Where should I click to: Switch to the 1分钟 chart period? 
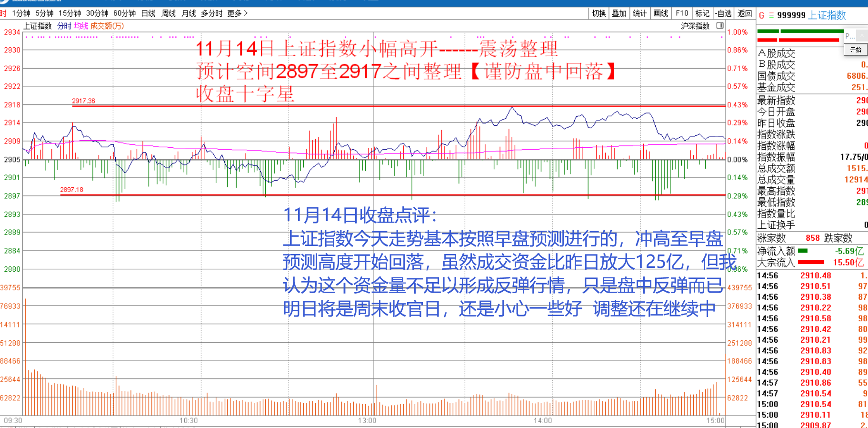pyautogui.click(x=21, y=13)
